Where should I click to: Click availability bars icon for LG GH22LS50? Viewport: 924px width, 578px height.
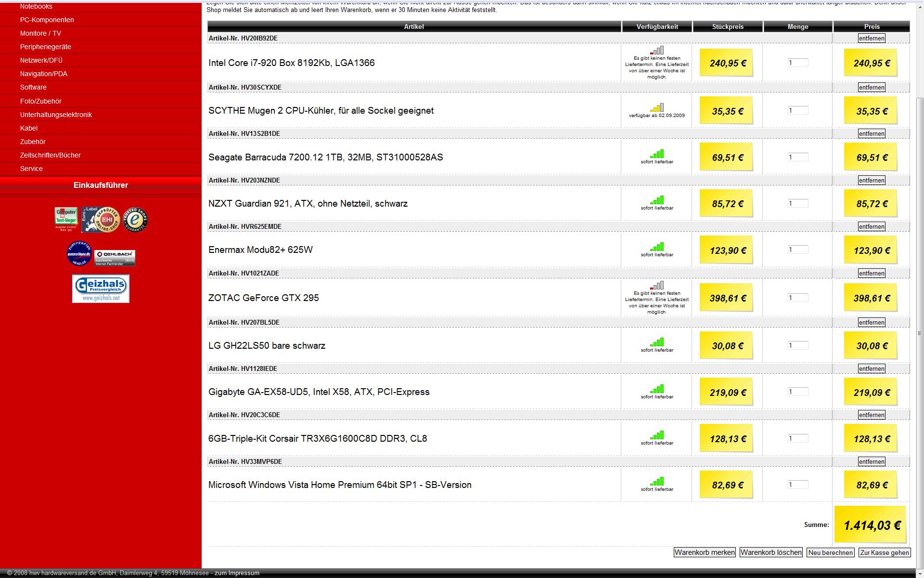click(x=657, y=342)
